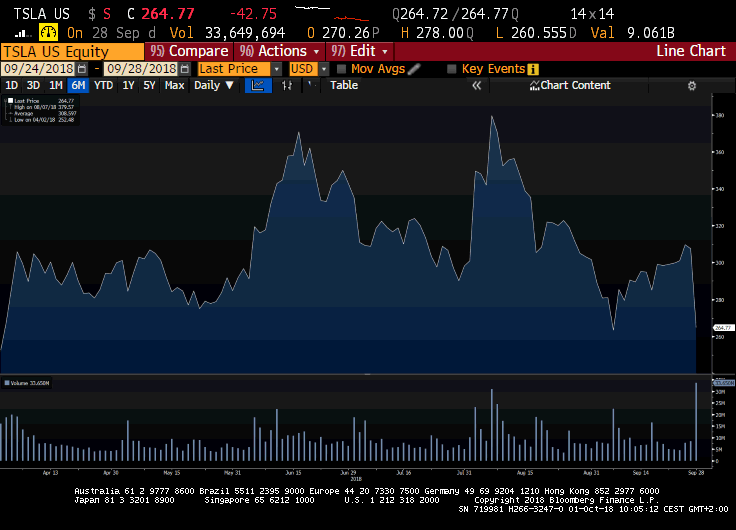Click the start date field 09/24/2018
This screenshot has width=736, height=530.
coord(38,69)
